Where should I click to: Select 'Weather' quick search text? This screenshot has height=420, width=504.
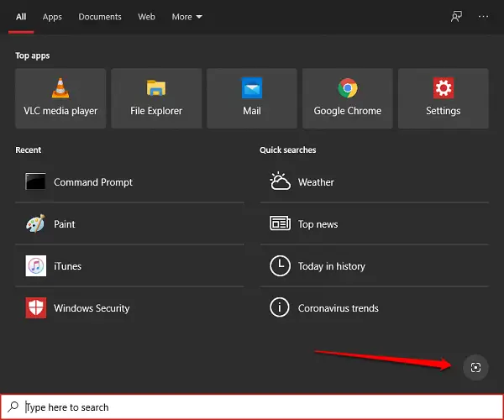[317, 182]
